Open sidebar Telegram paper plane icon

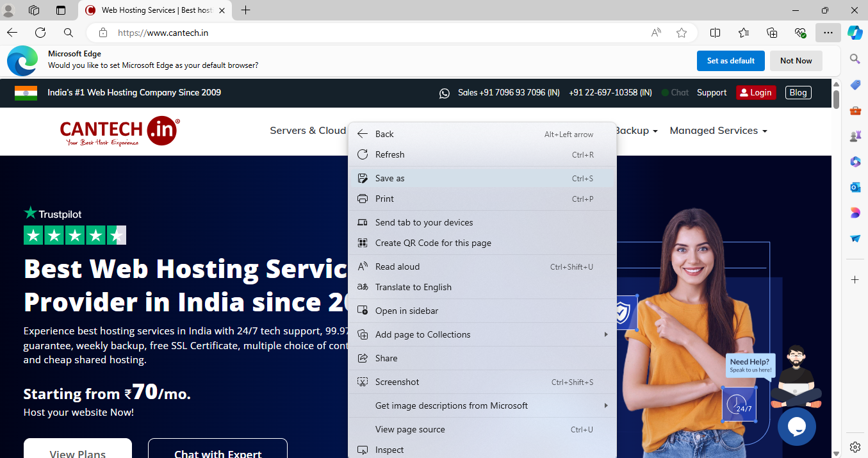click(855, 238)
